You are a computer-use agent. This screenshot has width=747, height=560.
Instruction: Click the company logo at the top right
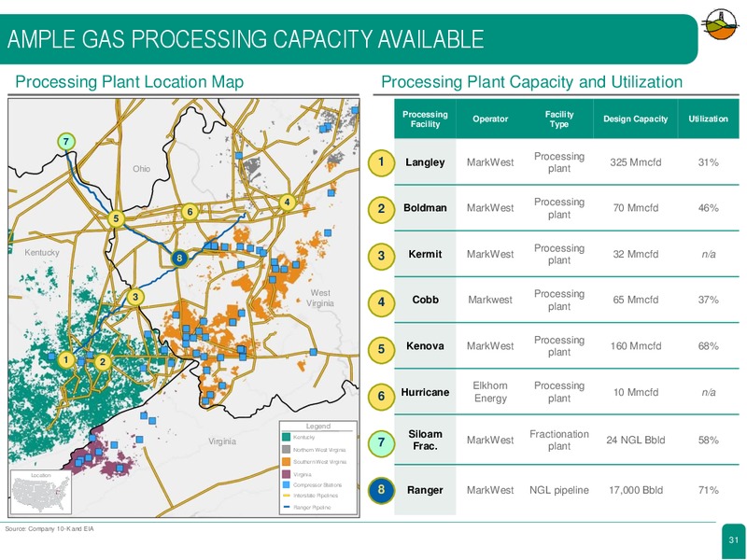[x=721, y=24]
